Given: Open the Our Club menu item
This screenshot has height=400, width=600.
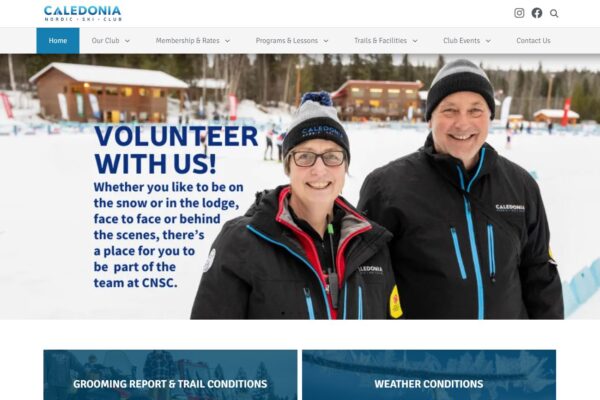Looking at the screenshot, I should (105, 41).
